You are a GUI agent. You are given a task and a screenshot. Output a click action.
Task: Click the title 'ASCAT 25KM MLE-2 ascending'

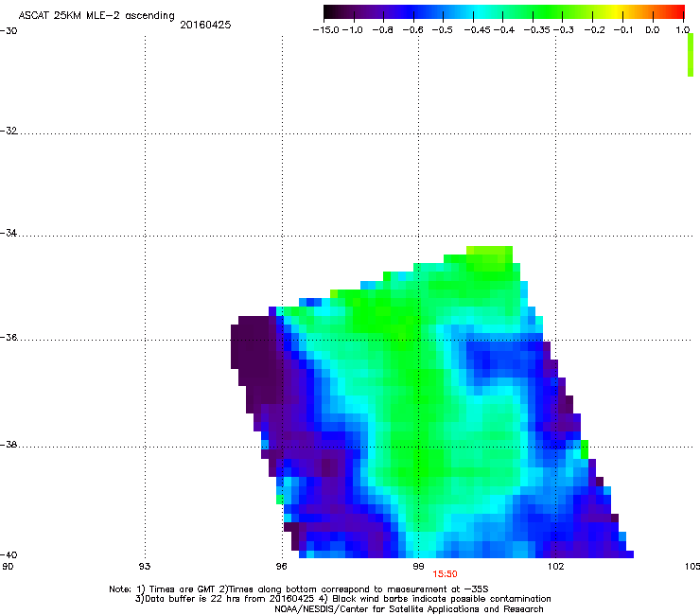click(x=96, y=16)
